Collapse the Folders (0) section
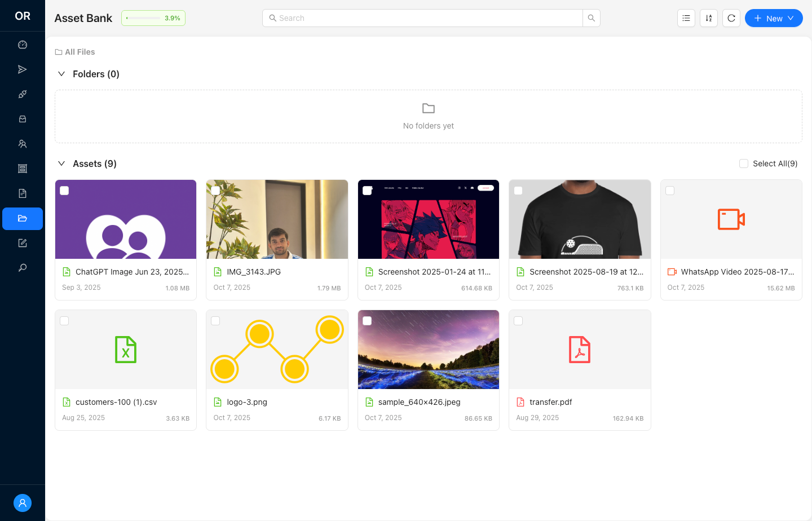This screenshot has height=521, width=812. pyautogui.click(x=61, y=74)
